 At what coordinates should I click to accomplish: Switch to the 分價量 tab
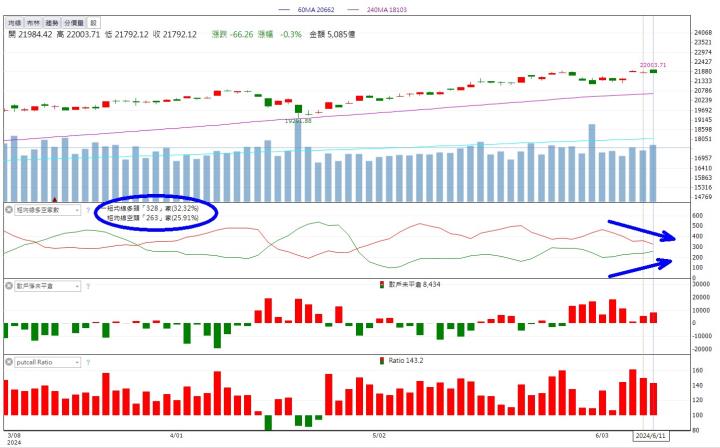(x=74, y=22)
